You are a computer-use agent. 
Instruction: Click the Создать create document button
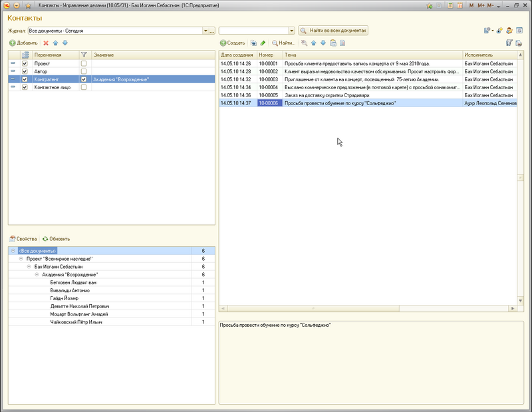tap(232, 43)
